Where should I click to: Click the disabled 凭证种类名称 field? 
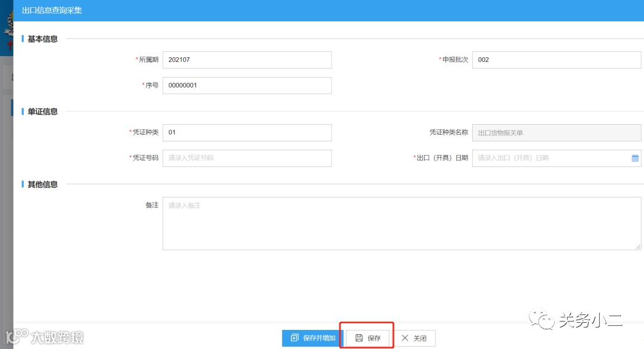tap(556, 133)
